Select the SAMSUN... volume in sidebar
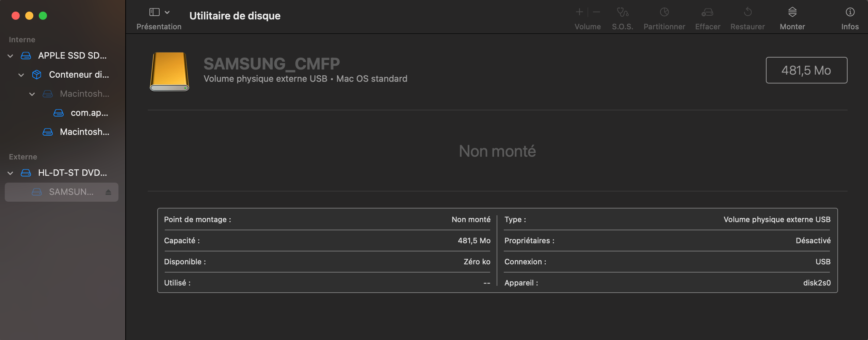868x340 pixels. click(71, 192)
